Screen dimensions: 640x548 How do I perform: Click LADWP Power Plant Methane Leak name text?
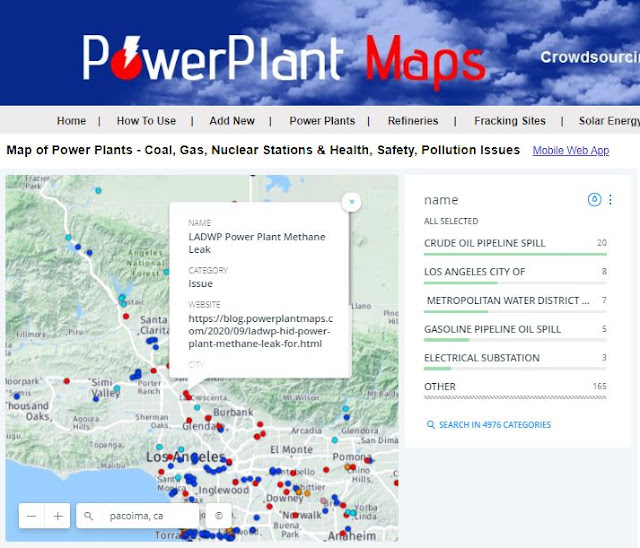point(257,243)
